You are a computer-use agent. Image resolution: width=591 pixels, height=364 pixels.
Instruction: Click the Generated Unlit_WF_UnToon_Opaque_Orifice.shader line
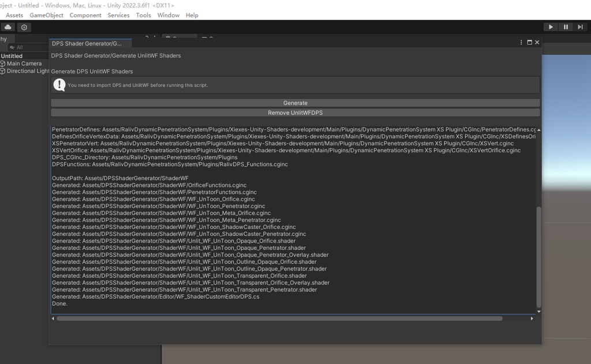(x=174, y=241)
